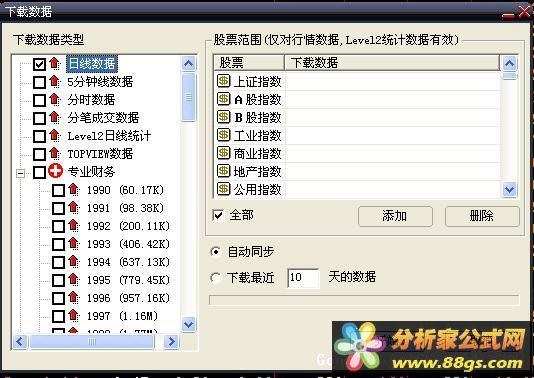Click the tree horizontal scroll-right arrow
534x378 pixels.
point(171,341)
